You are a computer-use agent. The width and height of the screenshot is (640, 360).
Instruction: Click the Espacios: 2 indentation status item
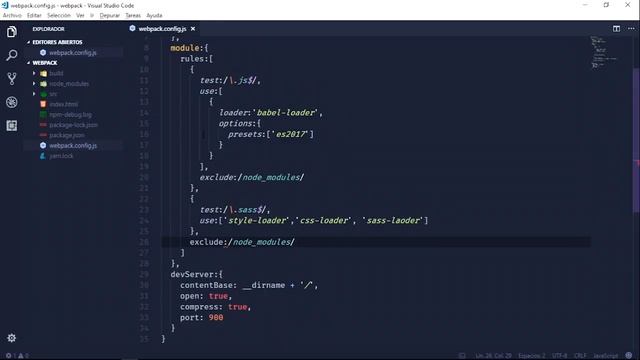coord(532,356)
